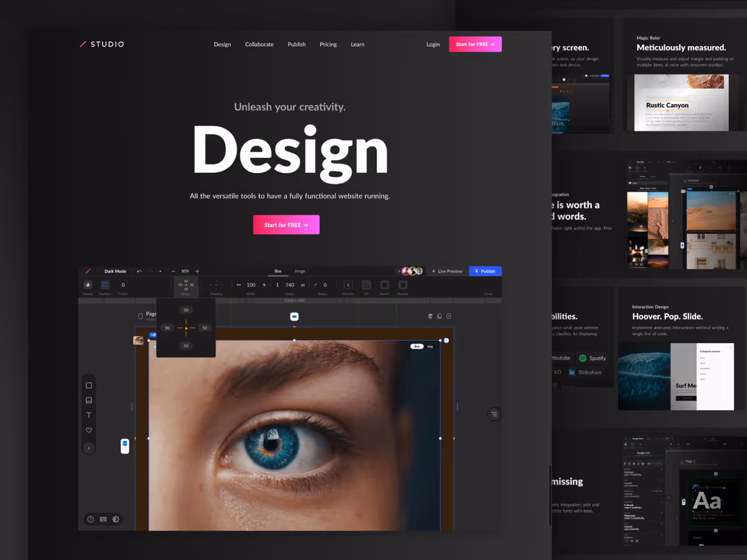Switch to the Image tab in the editor
The height and width of the screenshot is (560, 747).
(299, 271)
